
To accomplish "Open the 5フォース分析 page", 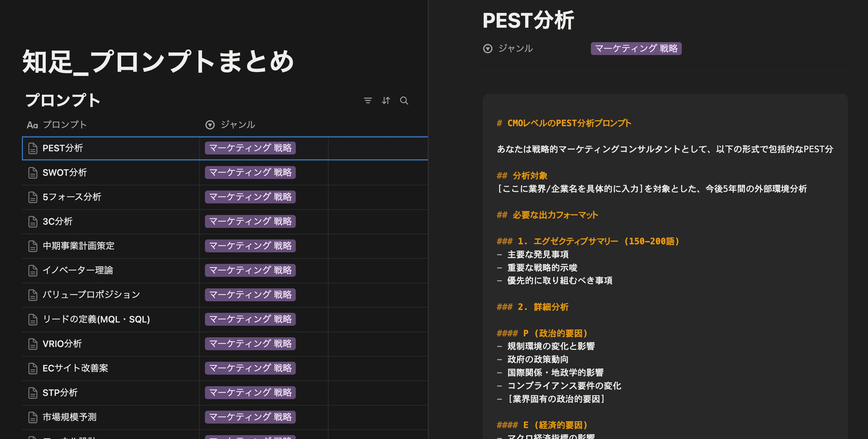I will (x=72, y=197).
